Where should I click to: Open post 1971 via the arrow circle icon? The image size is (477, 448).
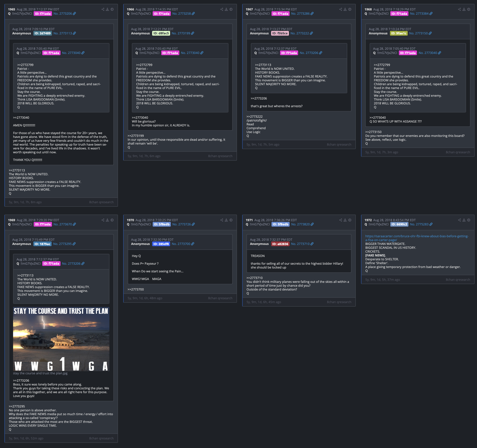350,220
